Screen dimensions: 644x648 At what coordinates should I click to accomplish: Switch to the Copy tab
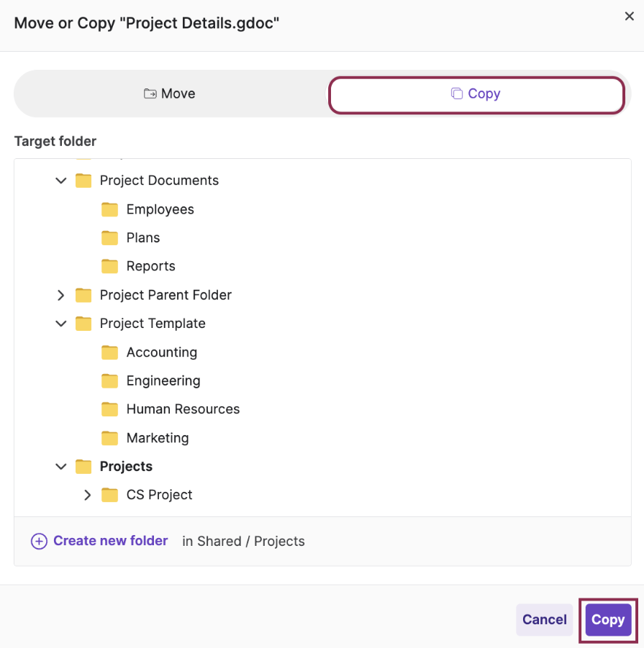pyautogui.click(x=476, y=93)
